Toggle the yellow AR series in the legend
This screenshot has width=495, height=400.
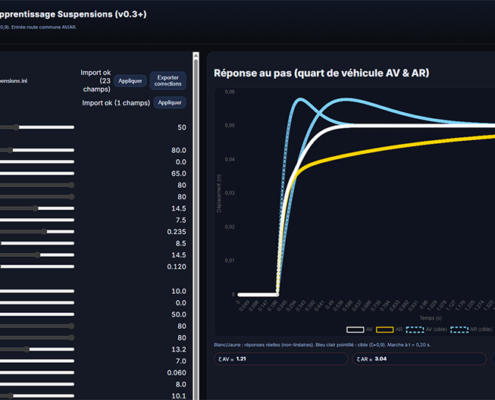[x=389, y=329]
